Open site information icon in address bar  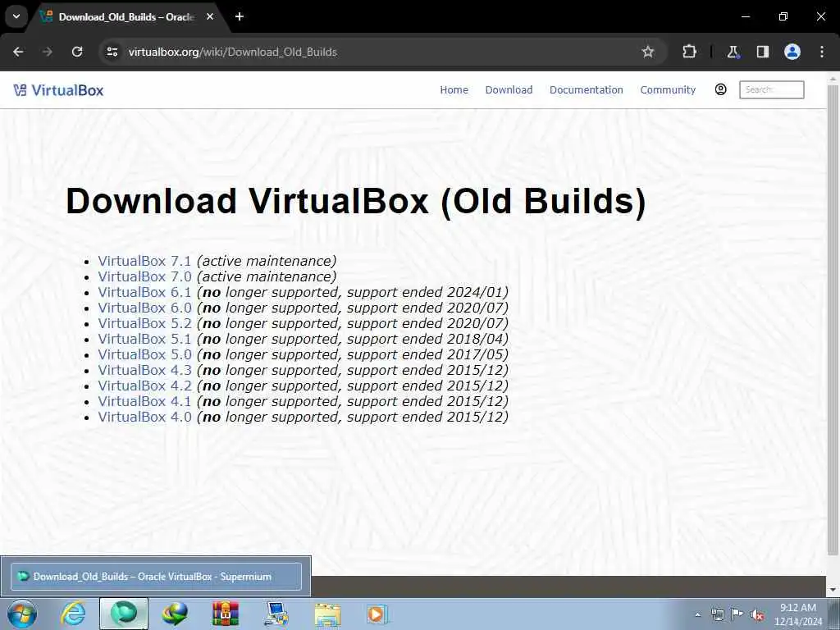point(112,52)
